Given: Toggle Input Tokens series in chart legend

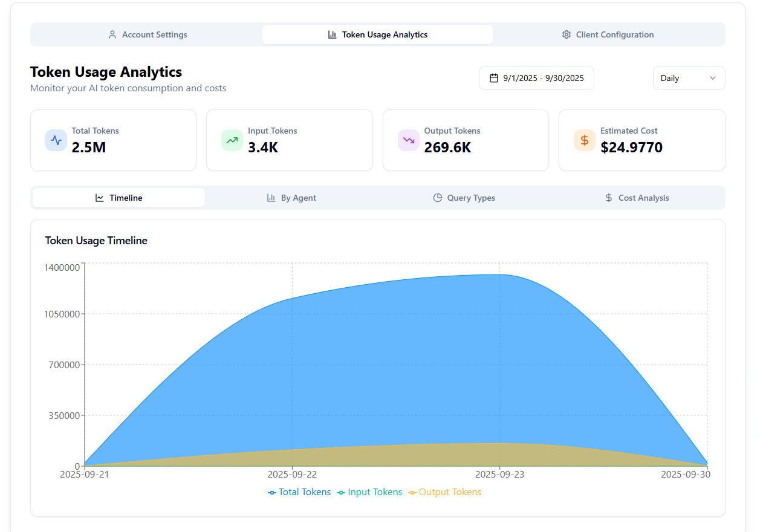Looking at the screenshot, I should (369, 492).
